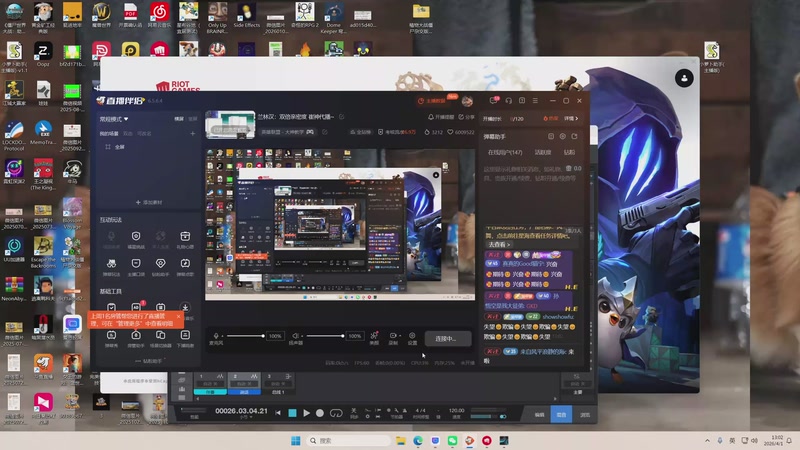Screen dimensions: 800x450
Task: Open the binoculars-style danmaku play icon
Action: click(111, 263)
